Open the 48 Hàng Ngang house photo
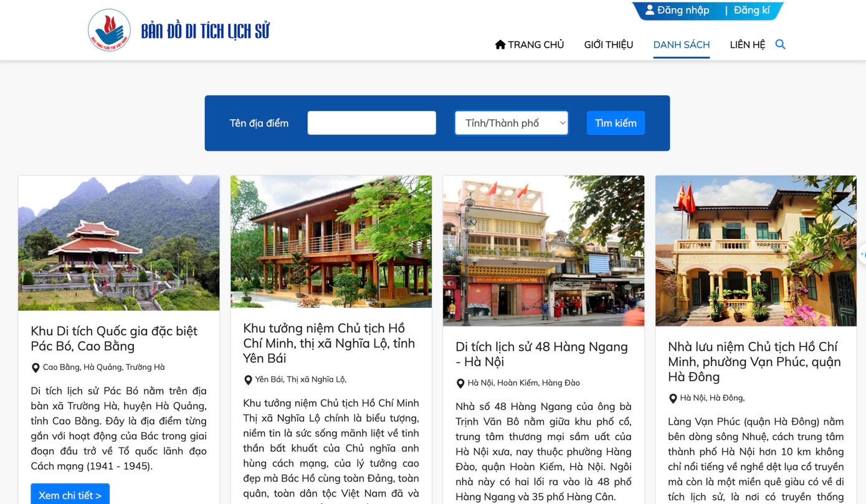The width and height of the screenshot is (866, 504). 543,250
